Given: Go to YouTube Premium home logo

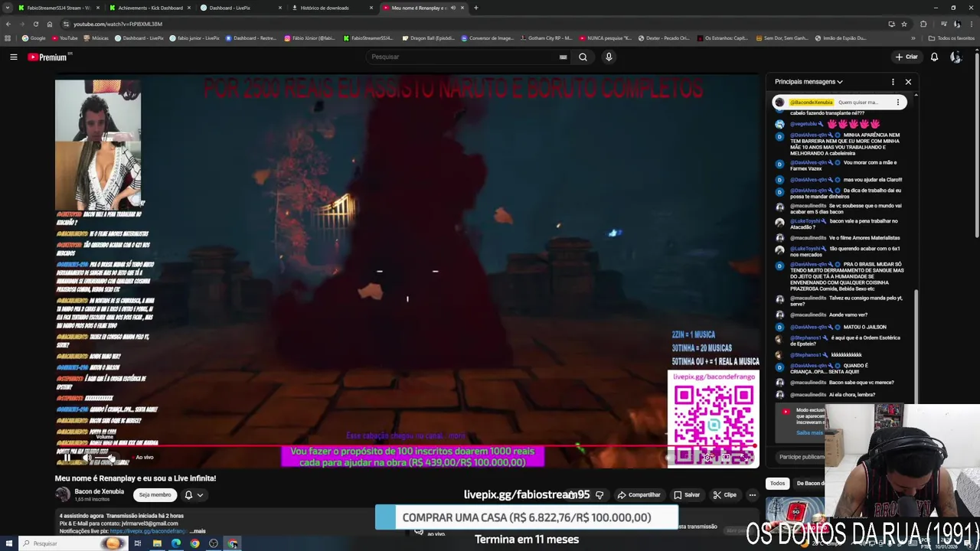Looking at the screenshot, I should click(x=47, y=57).
